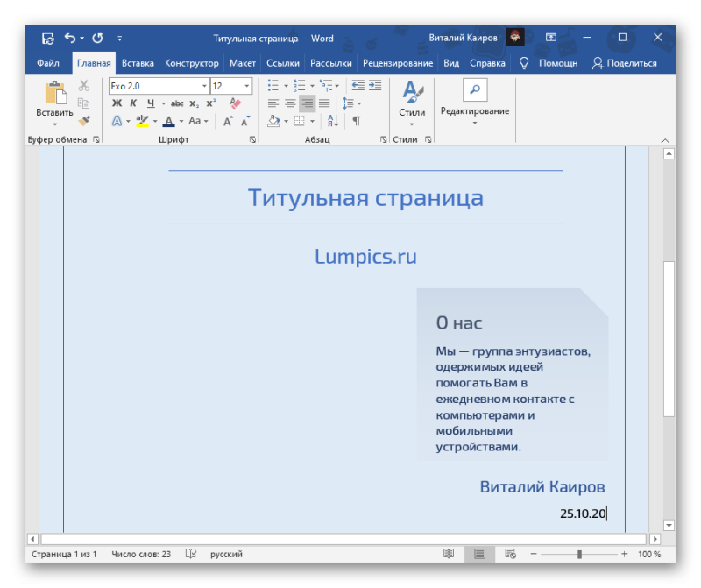Screen dimensions: 701x588
Task: Toggle strikethrough abc formatting
Action: 177,103
